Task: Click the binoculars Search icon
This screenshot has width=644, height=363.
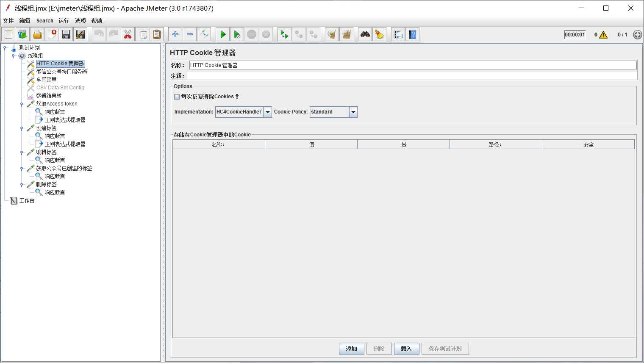Action: click(365, 34)
